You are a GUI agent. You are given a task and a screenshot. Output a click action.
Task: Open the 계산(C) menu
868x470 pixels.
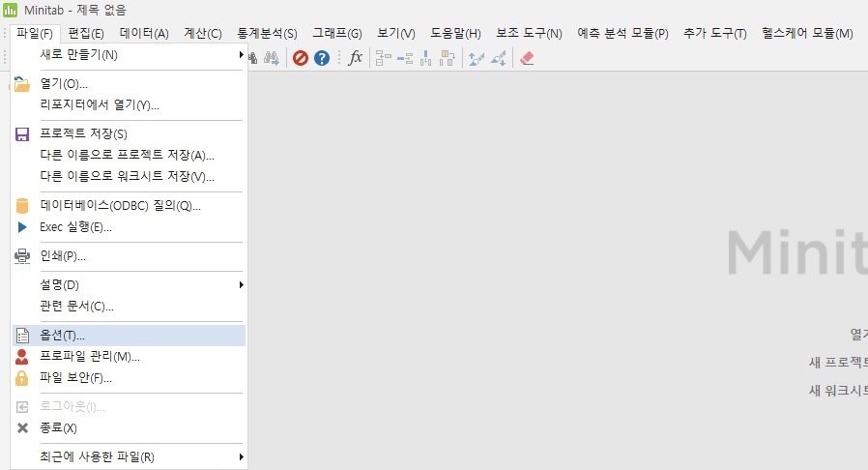203,33
